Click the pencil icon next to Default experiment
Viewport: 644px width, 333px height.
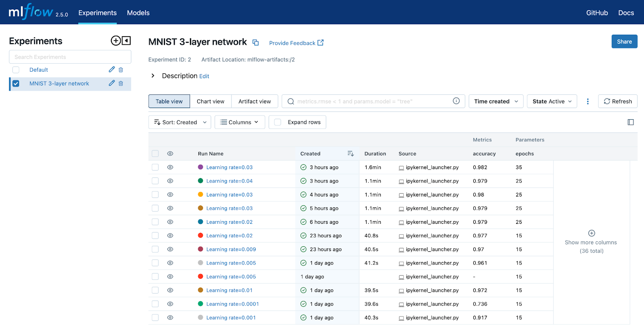[x=112, y=70]
